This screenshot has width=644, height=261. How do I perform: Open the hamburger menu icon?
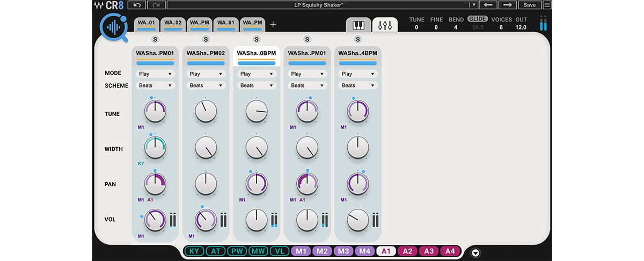[x=547, y=5]
